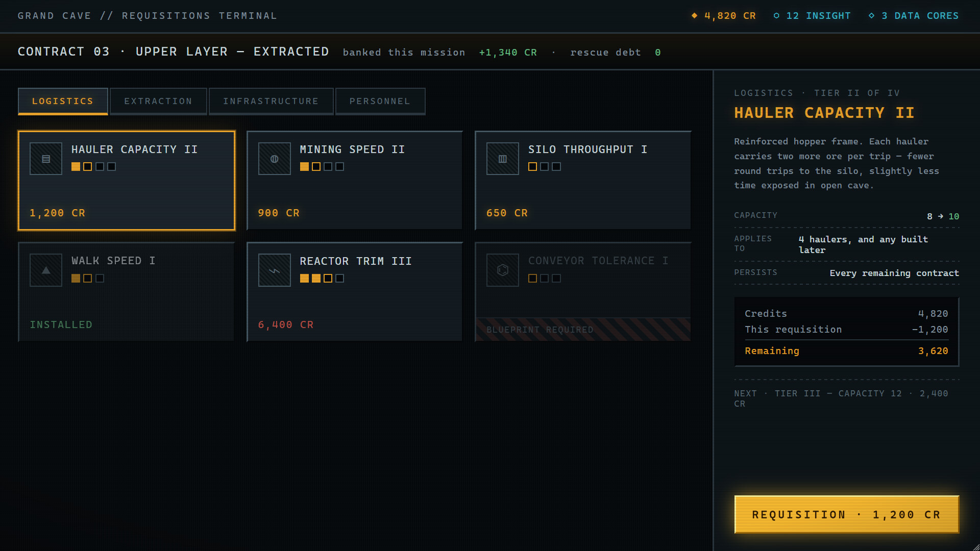Select the Mining Speed II upgrade card
This screenshot has height=551, width=980.
(x=355, y=181)
